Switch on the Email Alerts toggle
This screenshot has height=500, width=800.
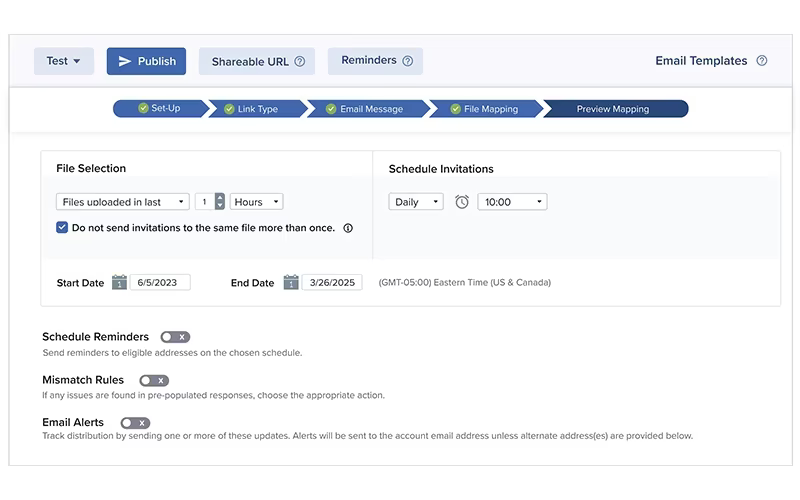tap(135, 423)
